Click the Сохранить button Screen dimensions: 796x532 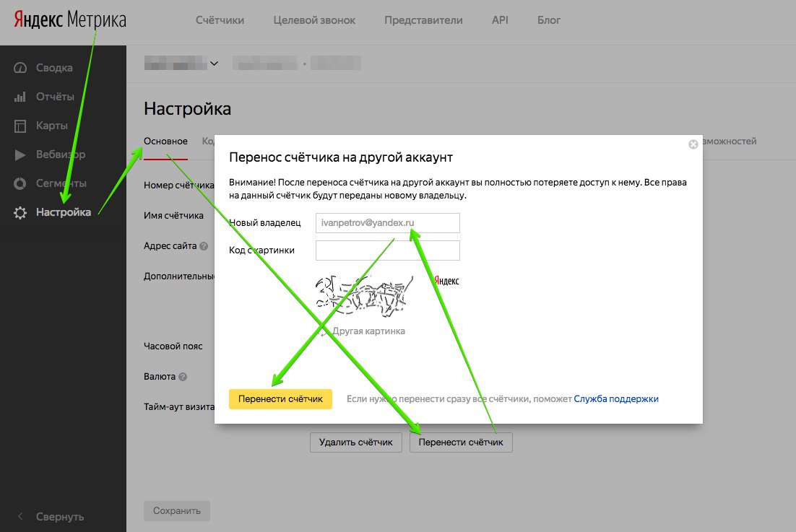pos(177,510)
